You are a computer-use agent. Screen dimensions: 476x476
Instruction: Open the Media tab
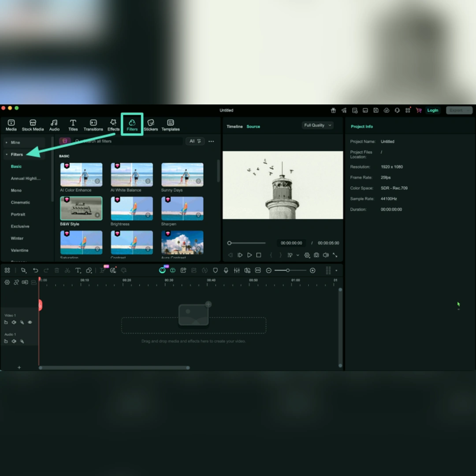[x=11, y=125]
